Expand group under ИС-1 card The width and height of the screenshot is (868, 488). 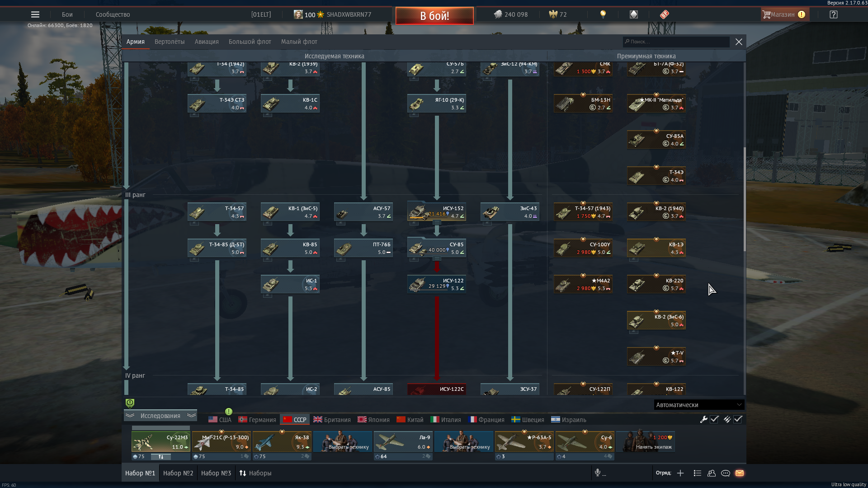pos(268,295)
